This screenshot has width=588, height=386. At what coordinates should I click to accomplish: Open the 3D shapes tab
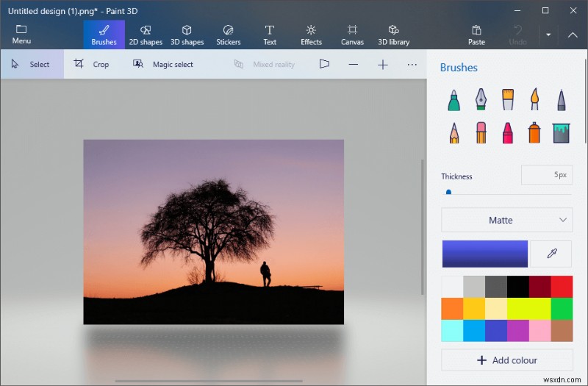click(x=187, y=35)
